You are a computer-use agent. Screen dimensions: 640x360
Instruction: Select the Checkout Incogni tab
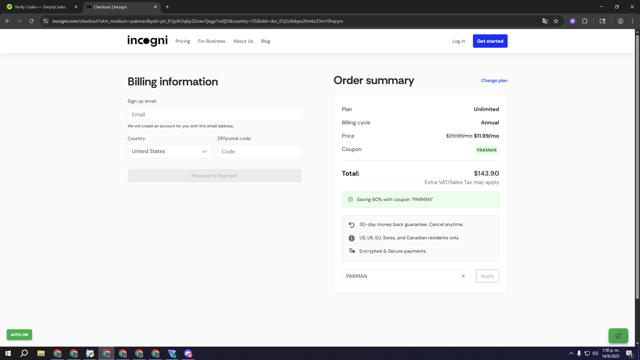pyautogui.click(x=122, y=7)
